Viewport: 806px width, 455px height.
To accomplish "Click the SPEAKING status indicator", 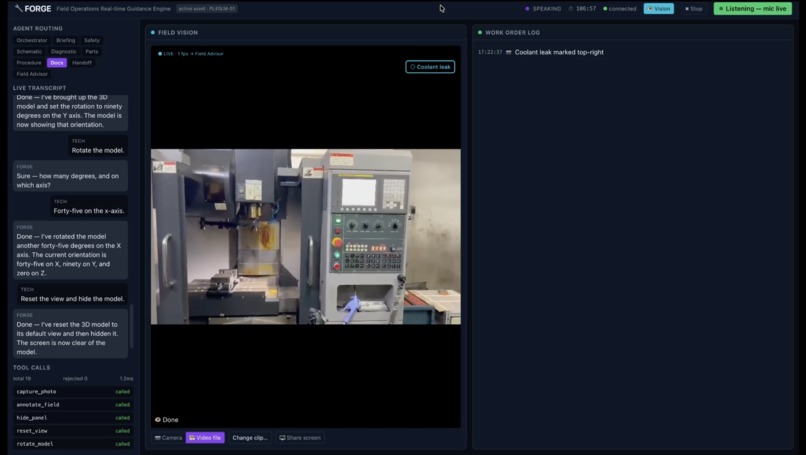I will [543, 9].
